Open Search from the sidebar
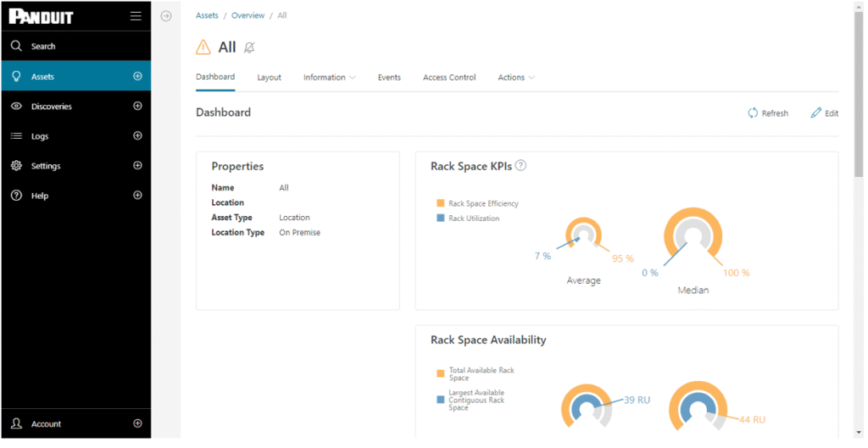 click(x=43, y=47)
